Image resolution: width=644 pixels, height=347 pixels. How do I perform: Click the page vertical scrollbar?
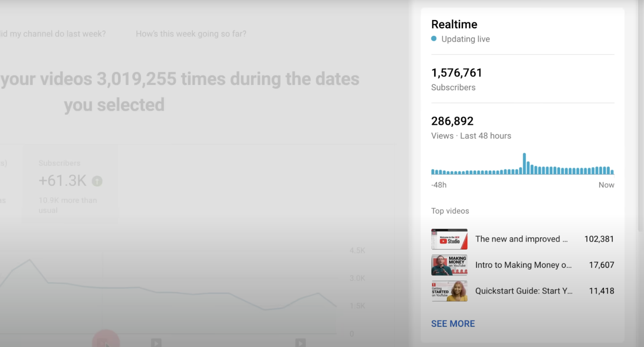[641, 117]
